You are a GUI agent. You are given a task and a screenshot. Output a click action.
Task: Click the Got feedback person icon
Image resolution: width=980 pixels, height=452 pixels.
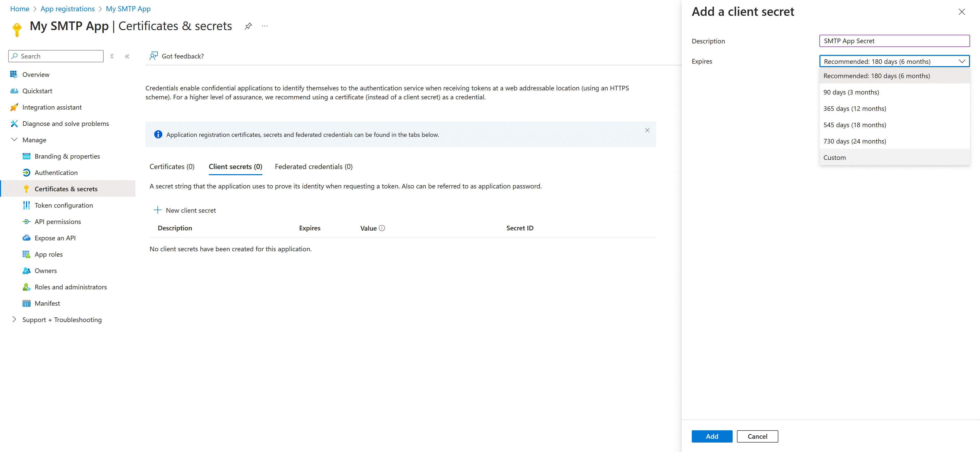click(x=153, y=56)
